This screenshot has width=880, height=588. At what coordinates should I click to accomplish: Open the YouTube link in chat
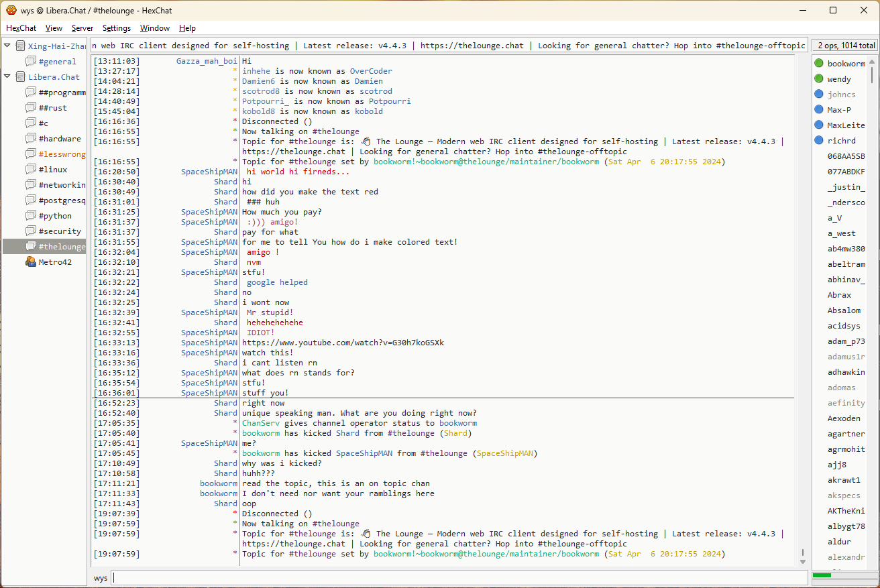343,343
